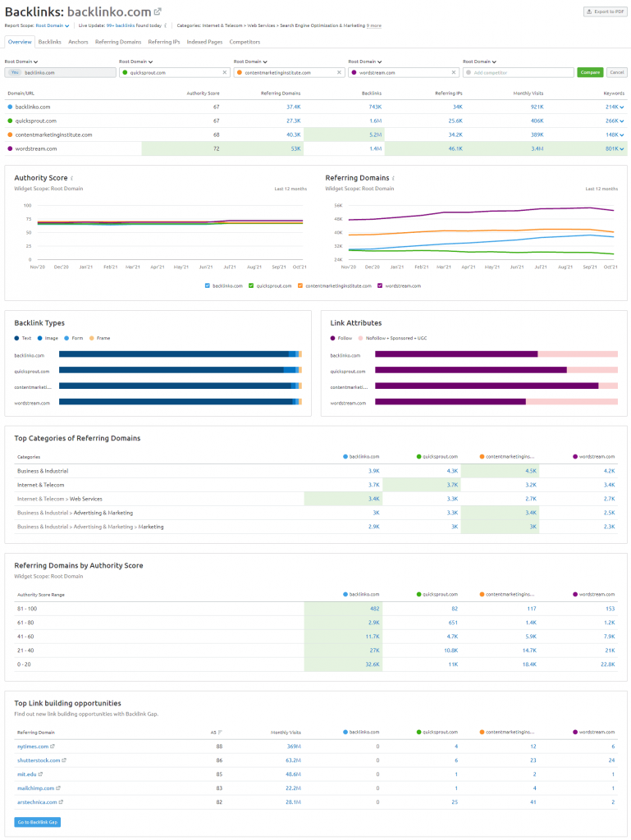The height and width of the screenshot is (840, 631).
Task: Expand contentmarketinginstitute.com 148K keywords chevron
Action: tap(622, 135)
